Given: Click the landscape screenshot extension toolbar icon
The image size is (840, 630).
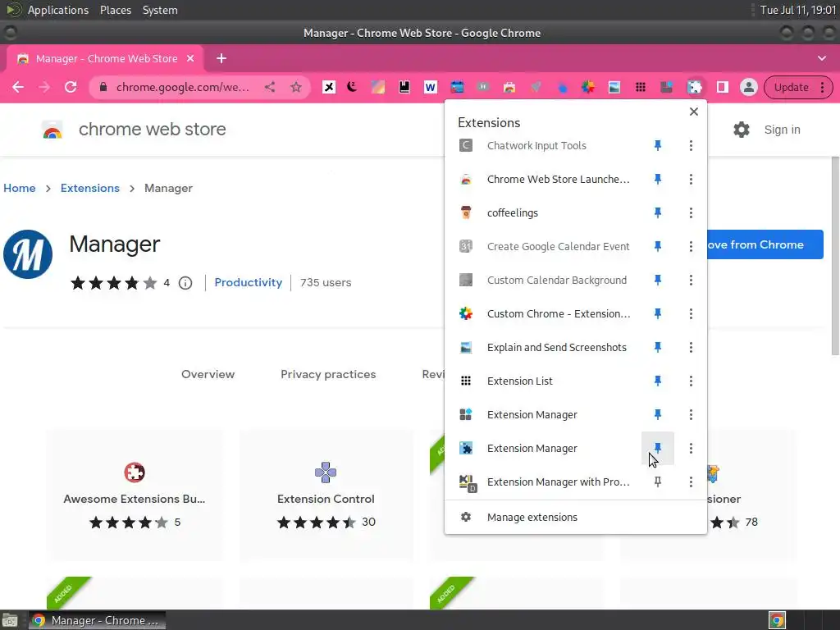Looking at the screenshot, I should pyautogui.click(x=614, y=87).
